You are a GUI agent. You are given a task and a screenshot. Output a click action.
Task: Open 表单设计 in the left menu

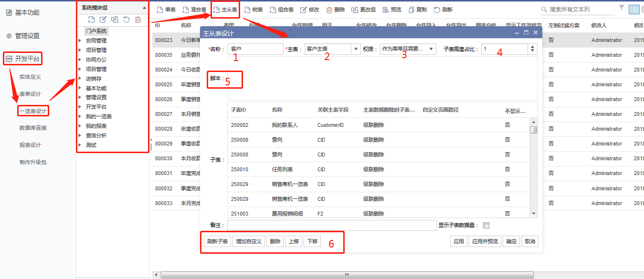[30, 94]
